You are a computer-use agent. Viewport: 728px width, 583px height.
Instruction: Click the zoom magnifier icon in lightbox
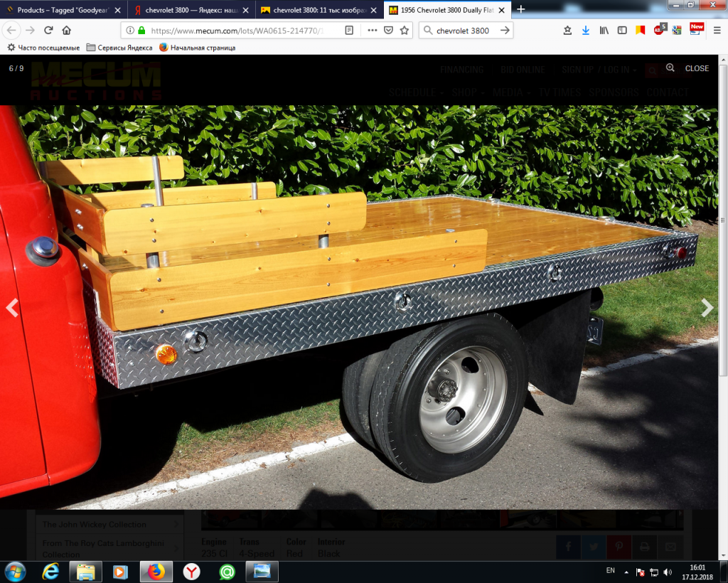point(670,68)
